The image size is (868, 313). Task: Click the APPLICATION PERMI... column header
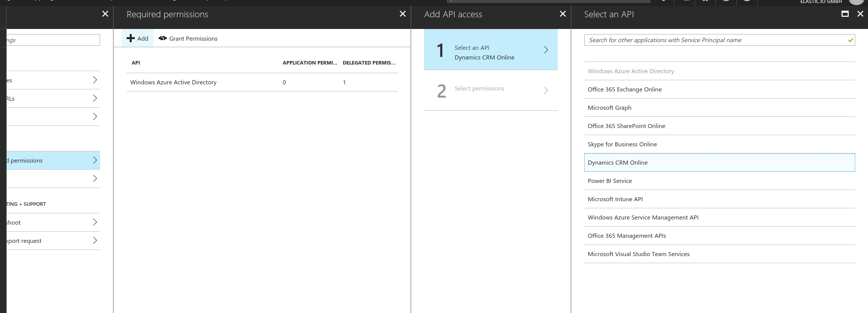point(310,63)
